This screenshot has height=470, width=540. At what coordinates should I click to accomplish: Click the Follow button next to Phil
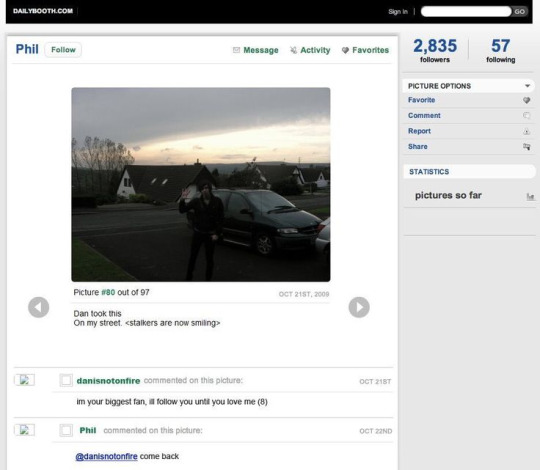[63, 50]
